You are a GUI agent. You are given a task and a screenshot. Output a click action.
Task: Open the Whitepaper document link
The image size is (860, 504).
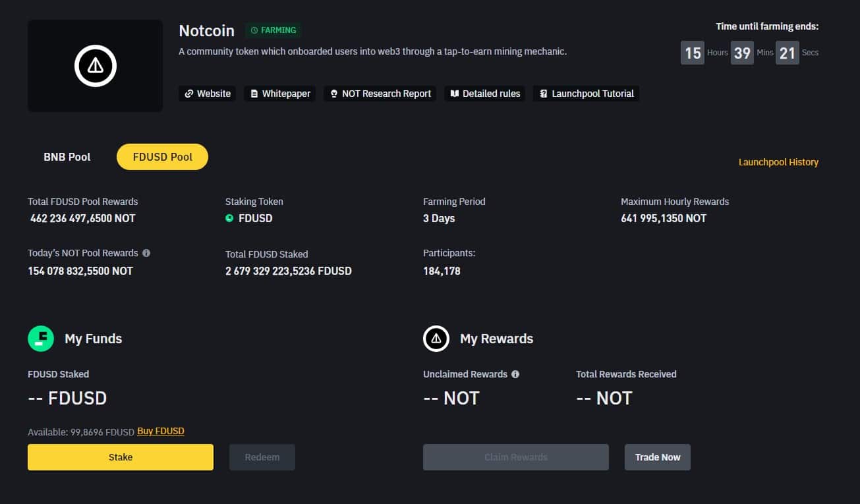point(280,94)
